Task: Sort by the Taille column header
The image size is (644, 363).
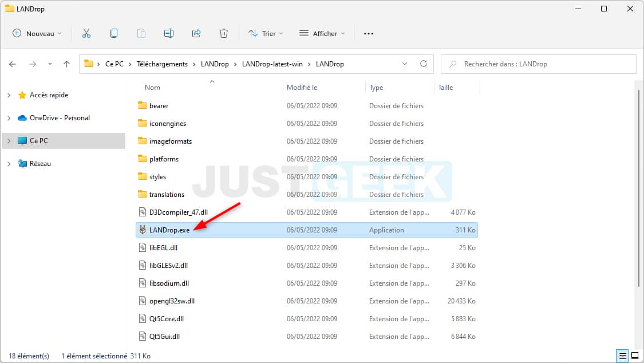Action: coord(445,88)
